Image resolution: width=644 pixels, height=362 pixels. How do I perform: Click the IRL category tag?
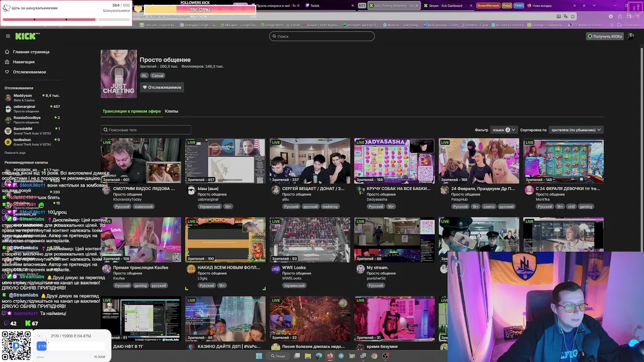[x=144, y=76]
